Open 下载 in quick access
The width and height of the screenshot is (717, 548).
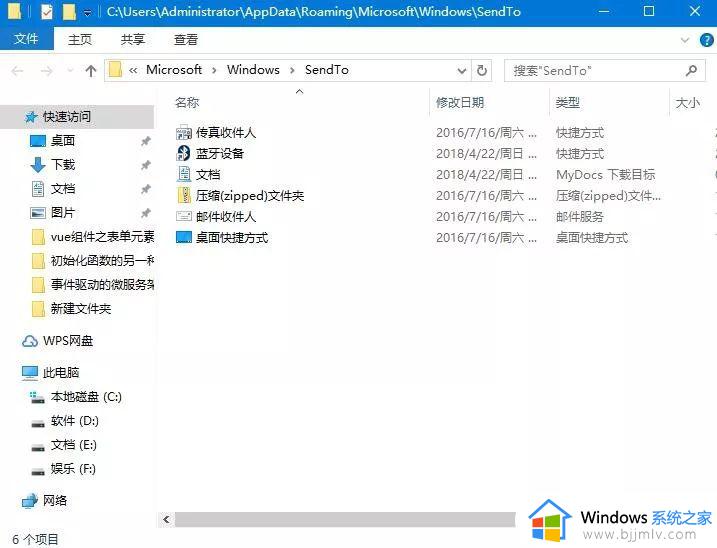tap(63, 165)
